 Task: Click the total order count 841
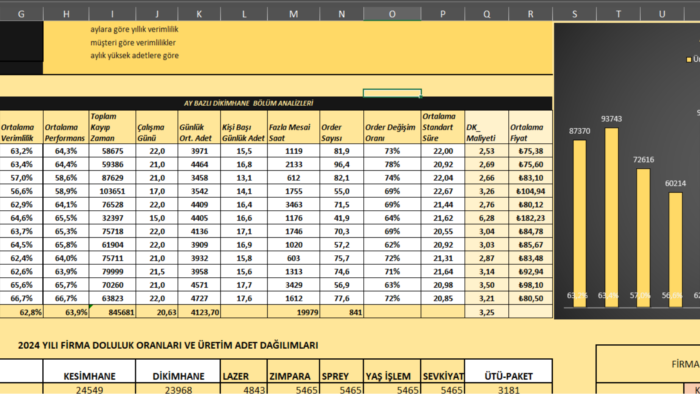click(x=342, y=312)
